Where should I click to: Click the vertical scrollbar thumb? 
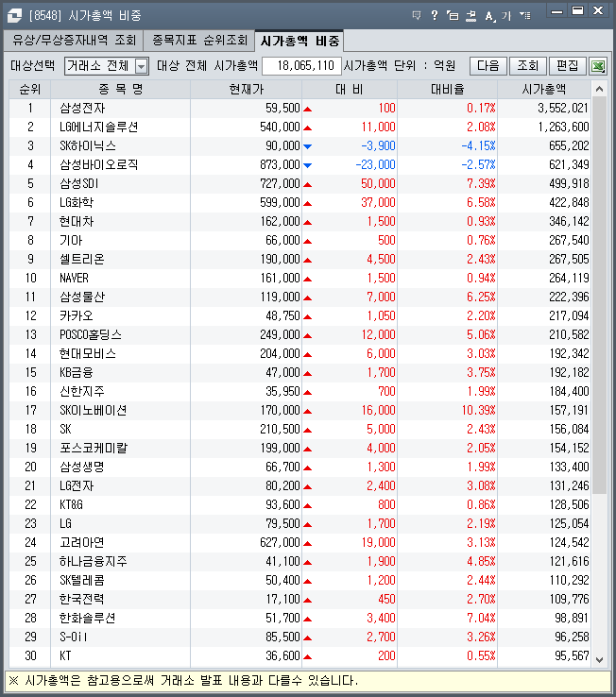599,296
